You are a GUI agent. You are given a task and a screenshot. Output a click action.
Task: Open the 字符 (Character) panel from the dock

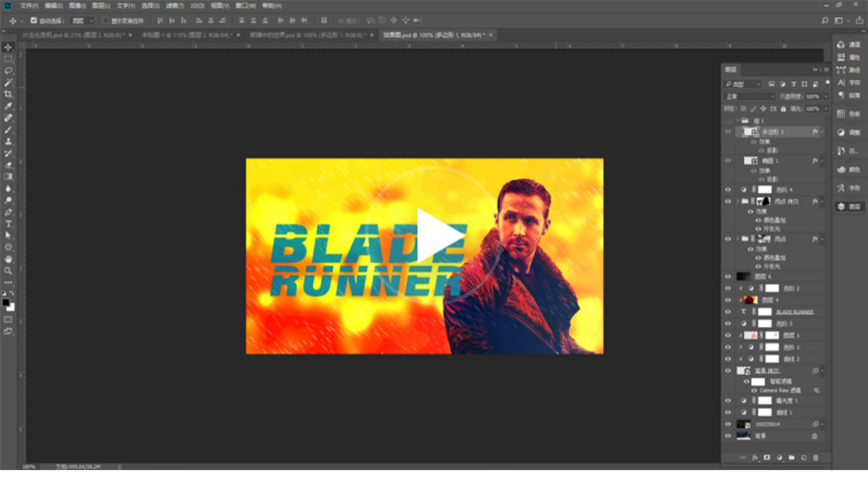[x=849, y=83]
